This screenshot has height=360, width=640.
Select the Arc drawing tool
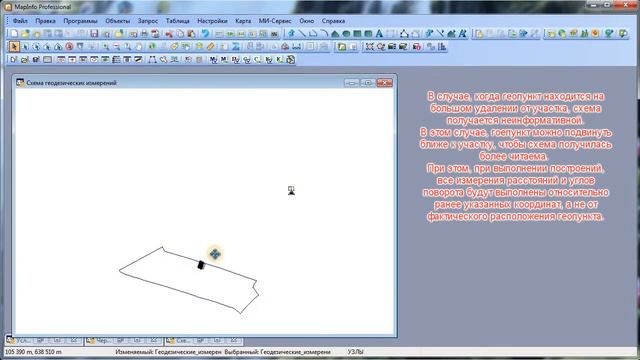point(324,34)
